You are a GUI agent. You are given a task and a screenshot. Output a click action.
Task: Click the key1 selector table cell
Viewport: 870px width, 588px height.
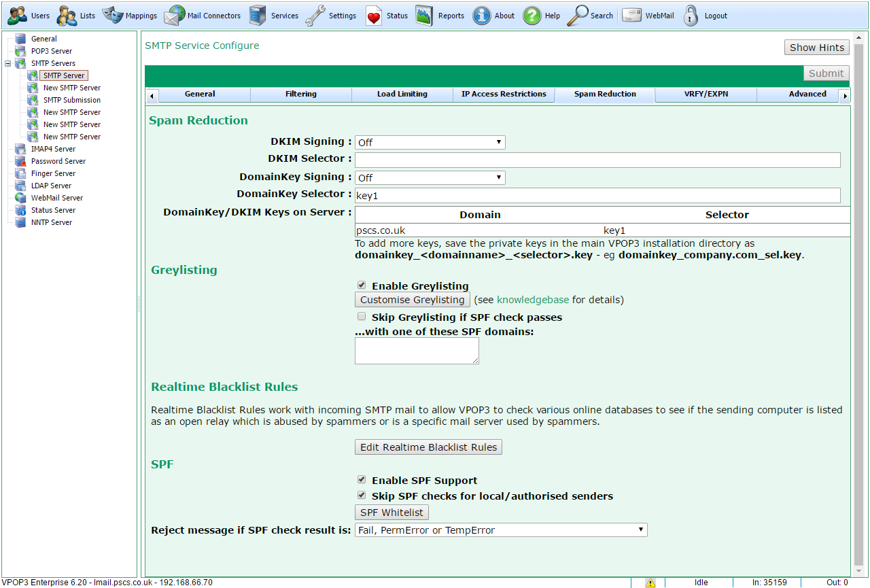tap(727, 230)
